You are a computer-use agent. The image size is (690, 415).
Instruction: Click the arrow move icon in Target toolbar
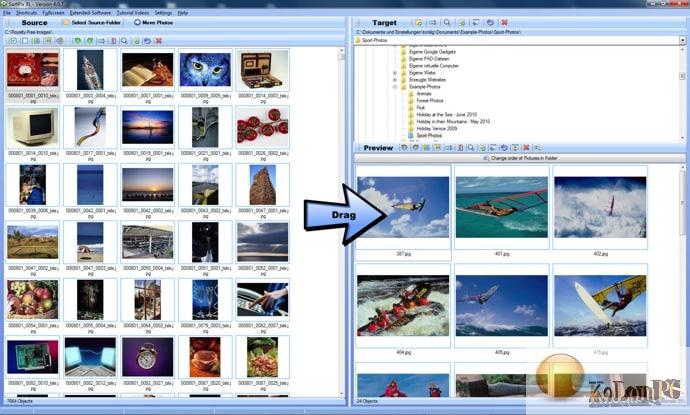pos(433,22)
